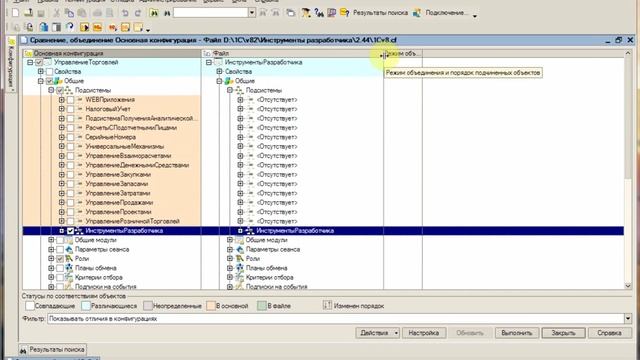Viewport: 640px width, 360px height.
Task: Click the Настройка button
Action: tap(424, 333)
